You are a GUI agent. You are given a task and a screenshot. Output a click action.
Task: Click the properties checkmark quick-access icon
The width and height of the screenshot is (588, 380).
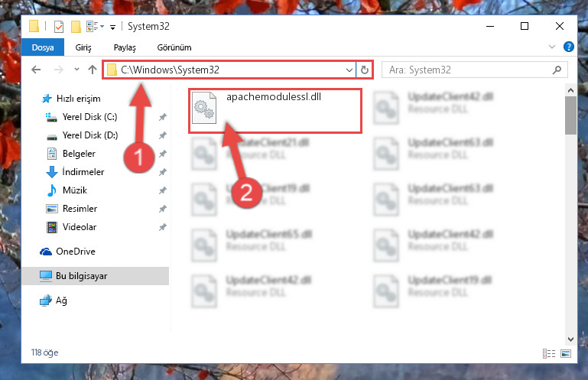pyautogui.click(x=59, y=27)
